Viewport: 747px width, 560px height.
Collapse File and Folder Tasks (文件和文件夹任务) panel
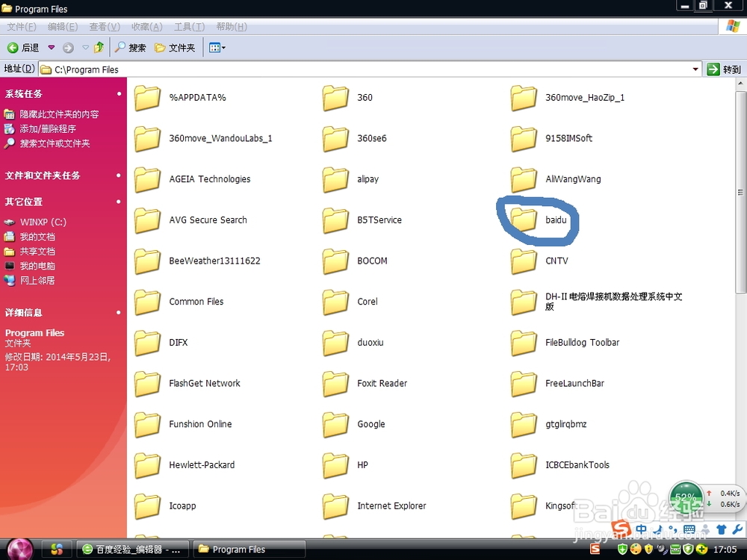(119, 175)
